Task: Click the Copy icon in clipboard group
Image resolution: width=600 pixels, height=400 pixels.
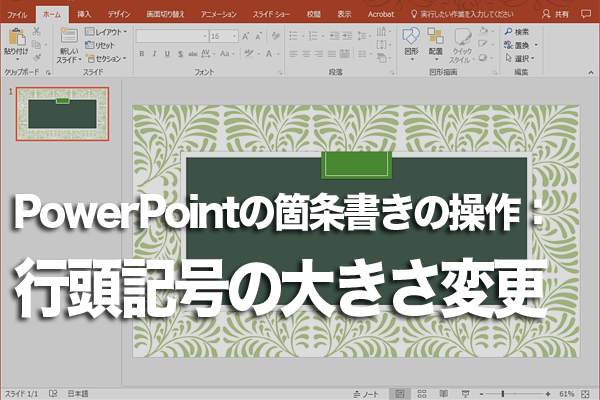Action: [x=36, y=44]
